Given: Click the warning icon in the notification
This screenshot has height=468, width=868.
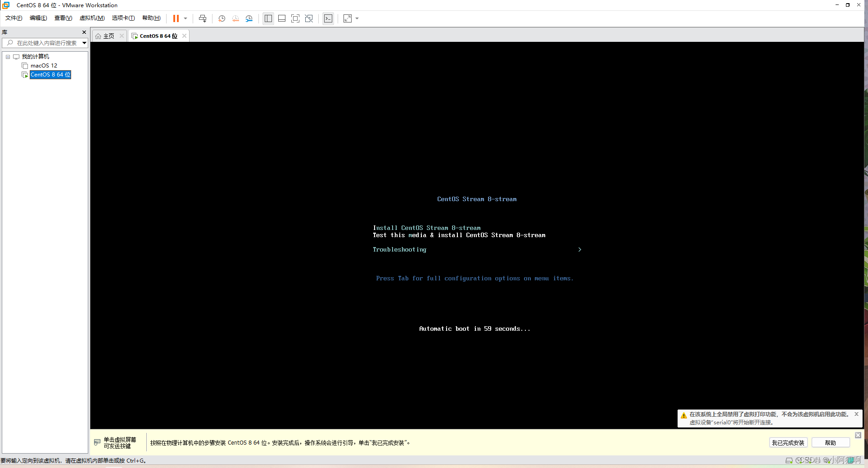Looking at the screenshot, I should [x=684, y=415].
